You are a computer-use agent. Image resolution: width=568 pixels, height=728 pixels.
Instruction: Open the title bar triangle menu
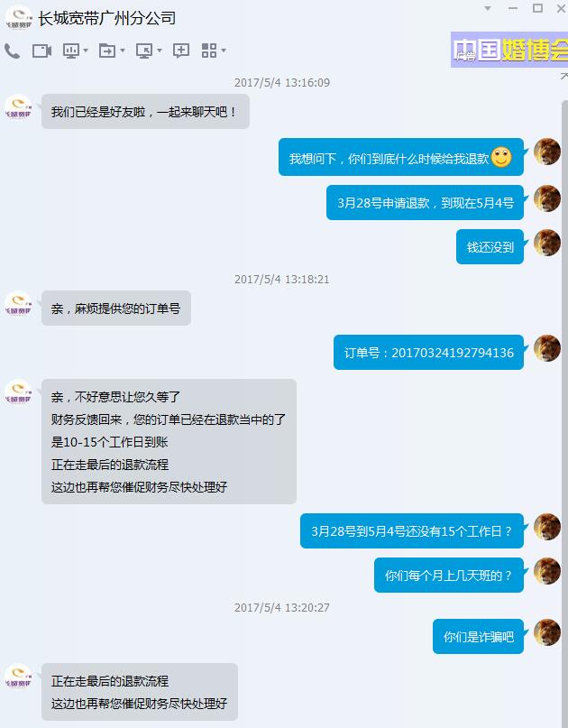(488, 8)
